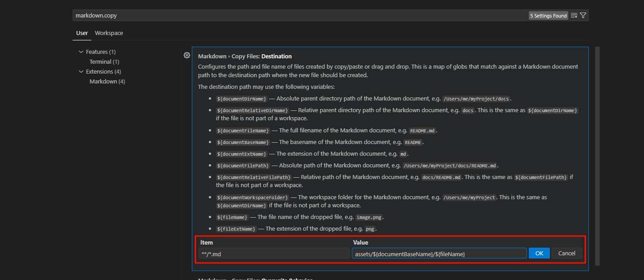Select Markdown (4) in settings tree
Image resolution: width=644 pixels, height=280 pixels.
tap(107, 81)
